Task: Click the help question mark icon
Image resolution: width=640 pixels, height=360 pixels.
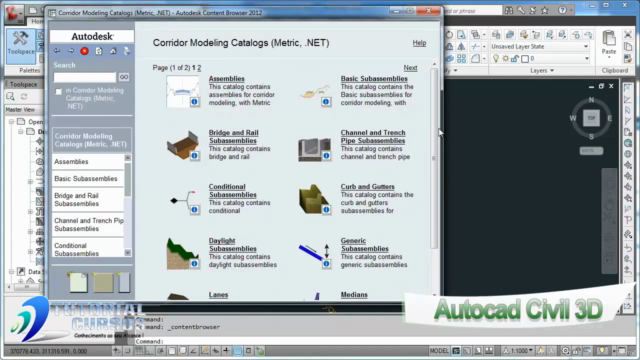Action: [562, 10]
